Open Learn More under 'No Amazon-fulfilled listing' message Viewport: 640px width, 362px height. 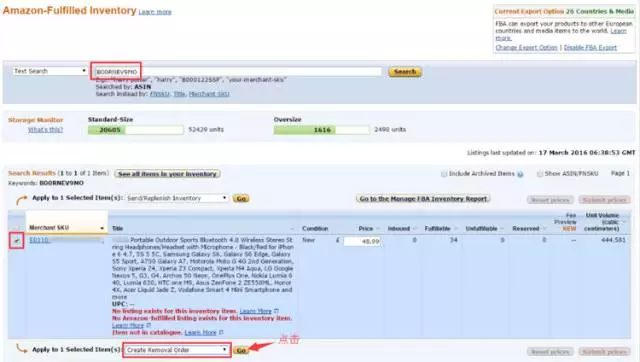[128, 325]
